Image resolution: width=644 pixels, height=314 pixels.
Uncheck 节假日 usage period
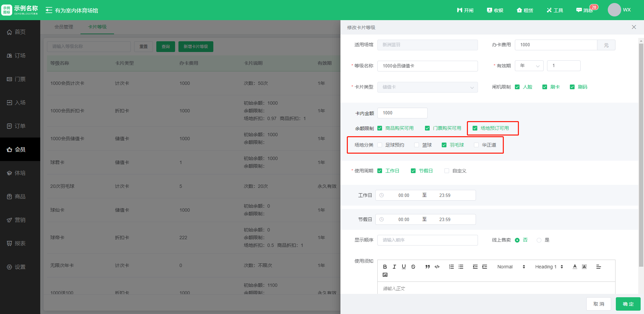click(x=413, y=171)
